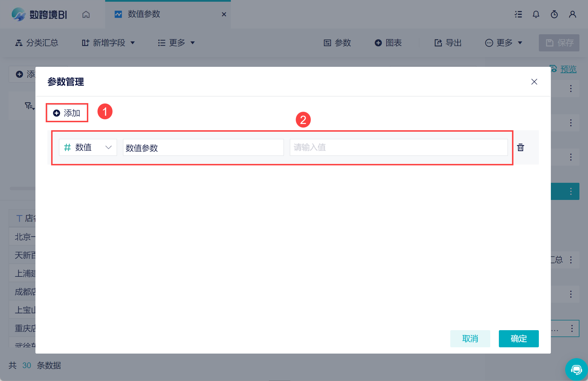Click 添加 to add a parameter
Image resolution: width=588 pixels, height=381 pixels.
(67, 113)
